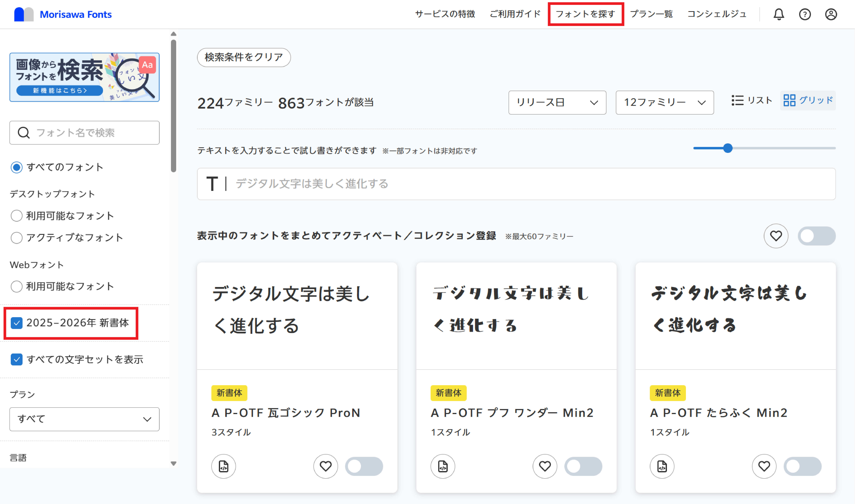
Task: Favorite the プフ ワンダー Min2 heart
Action: tap(545, 466)
